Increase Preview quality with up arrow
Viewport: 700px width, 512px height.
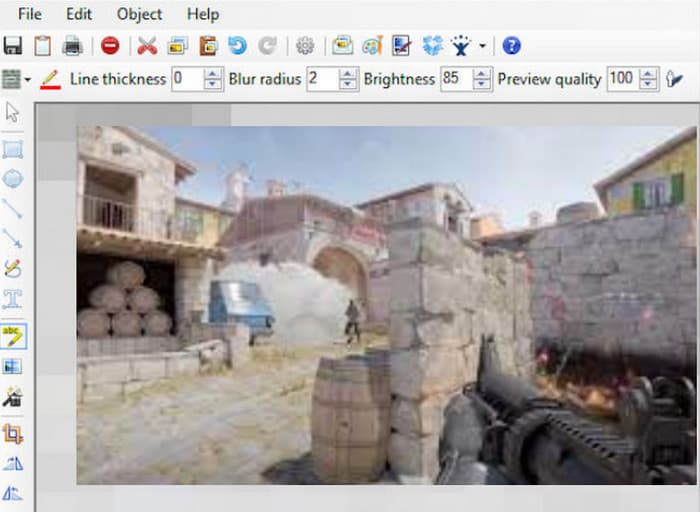pos(649,74)
